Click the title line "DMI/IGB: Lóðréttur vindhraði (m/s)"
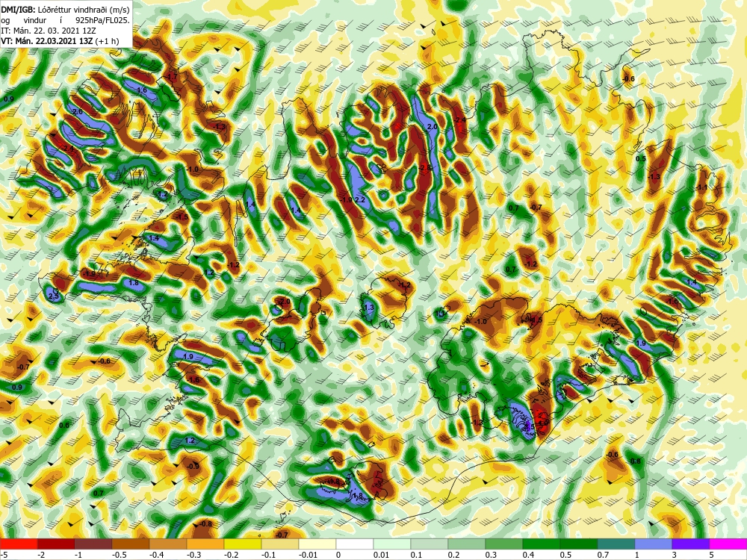 pos(65,9)
